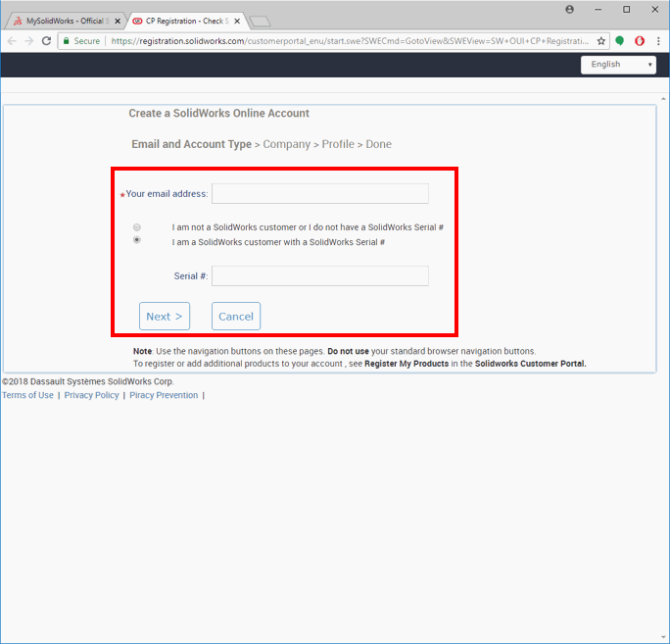Open the Terms of Use link
670x644 pixels.
[x=27, y=395]
